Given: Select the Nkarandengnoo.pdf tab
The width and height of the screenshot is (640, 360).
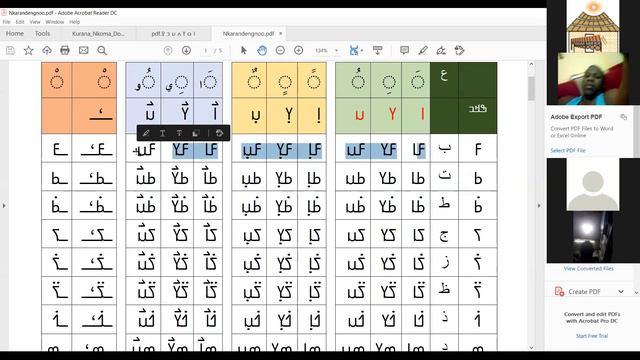Looking at the screenshot, I should [248, 34].
